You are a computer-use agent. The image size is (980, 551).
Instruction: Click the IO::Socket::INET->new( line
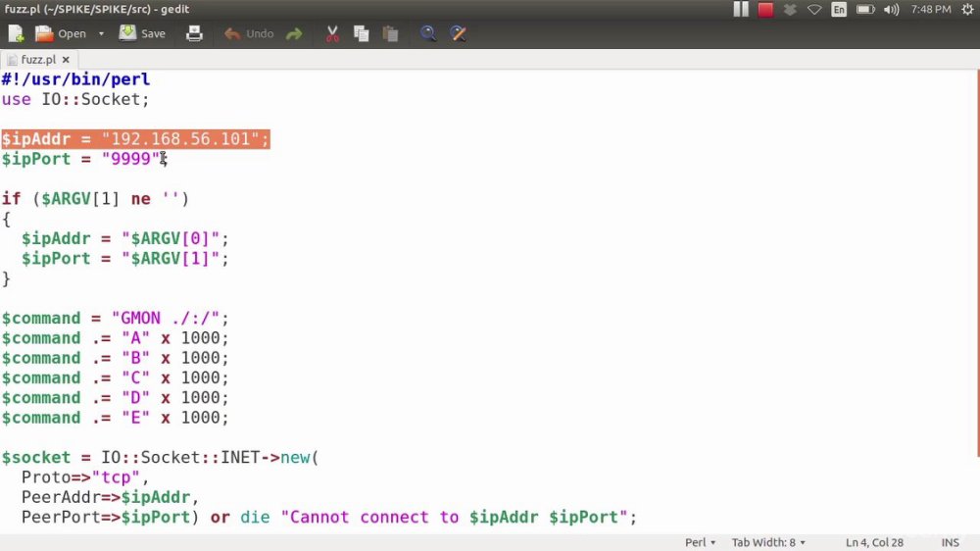(160, 458)
